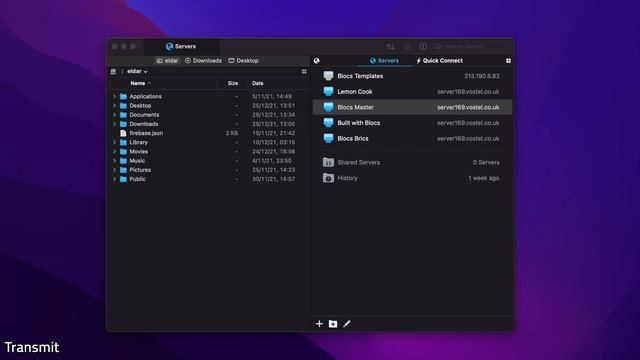The height and width of the screenshot is (360, 640).
Task: Select the Library folder icon
Action: (123, 142)
